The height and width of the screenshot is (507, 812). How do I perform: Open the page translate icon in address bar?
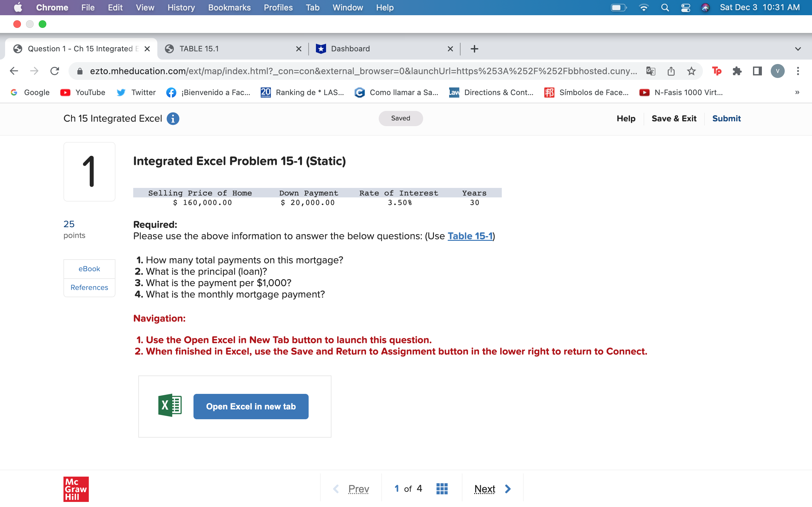click(x=651, y=71)
